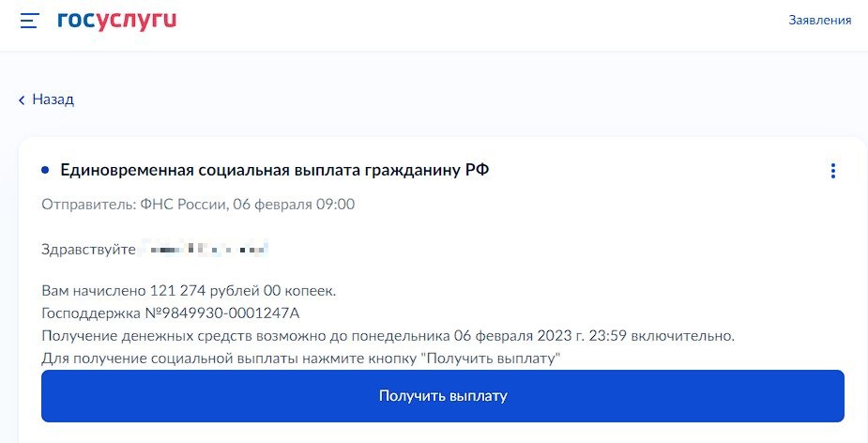Click the Господдержка №9849930-0001247А line
This screenshot has height=443, width=868.
pyautogui.click(x=171, y=313)
